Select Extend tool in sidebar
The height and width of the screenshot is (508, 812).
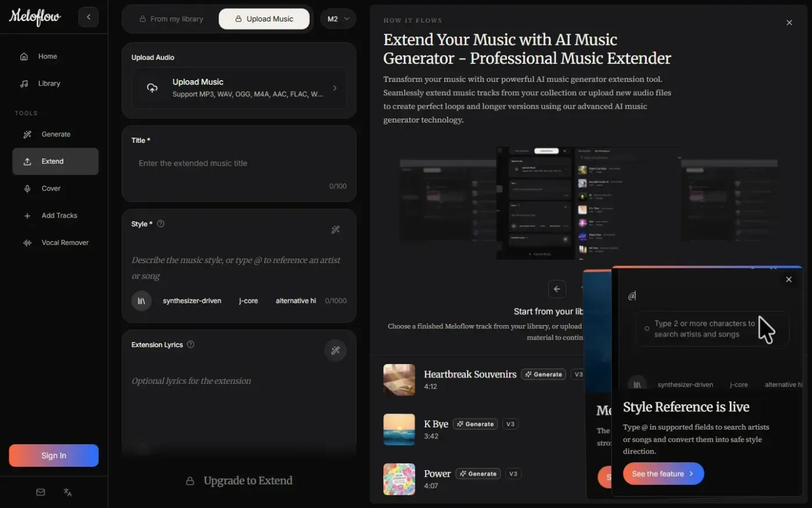55,161
